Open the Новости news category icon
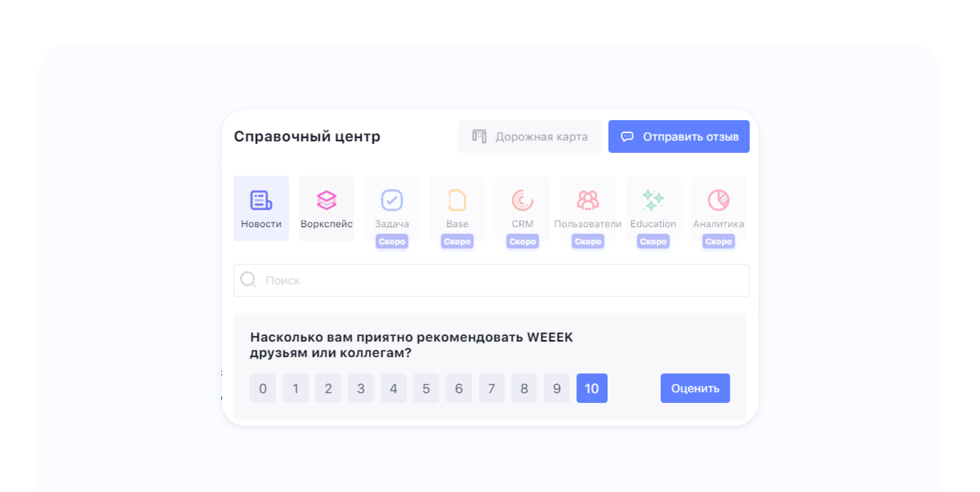 click(261, 200)
